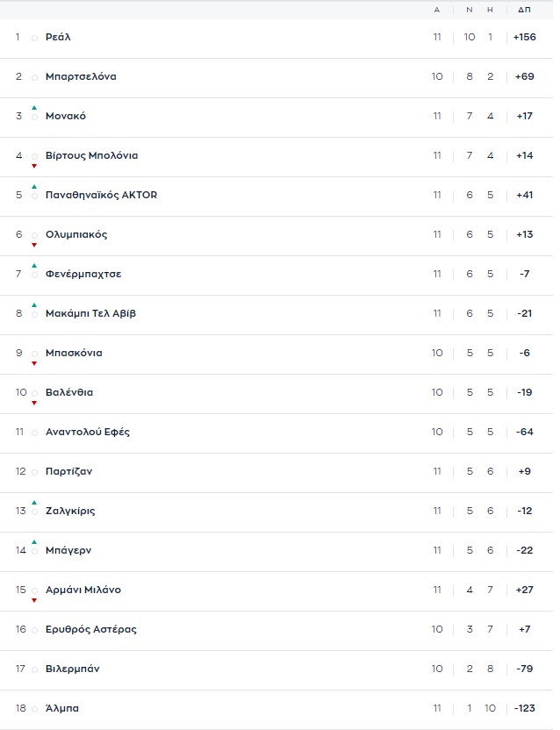The image size is (560, 730).
Task: Open the Μπαρτσελόνα team link
Action: [x=81, y=76]
